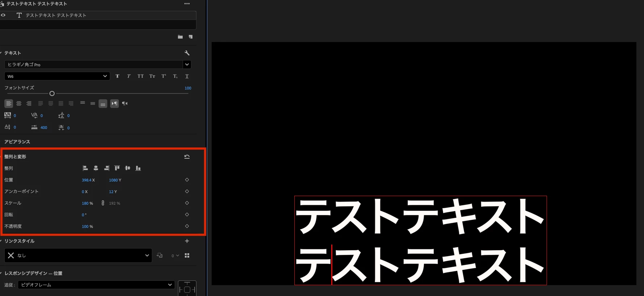Click the フォントサイズ slider handle
Viewport: 644px width, 296px height.
click(52, 93)
